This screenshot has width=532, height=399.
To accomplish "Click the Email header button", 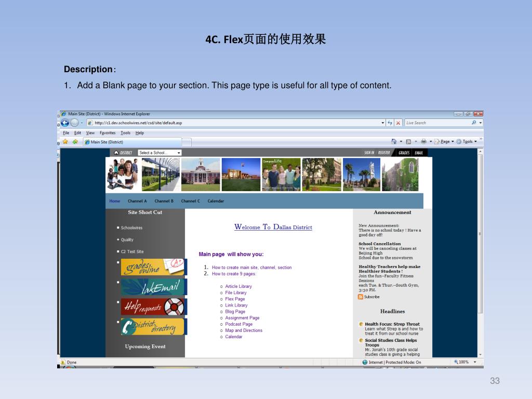I will pos(419,153).
